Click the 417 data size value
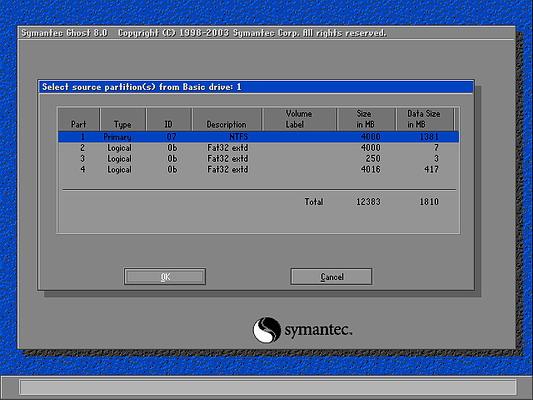This screenshot has height=400, width=533. 431,169
